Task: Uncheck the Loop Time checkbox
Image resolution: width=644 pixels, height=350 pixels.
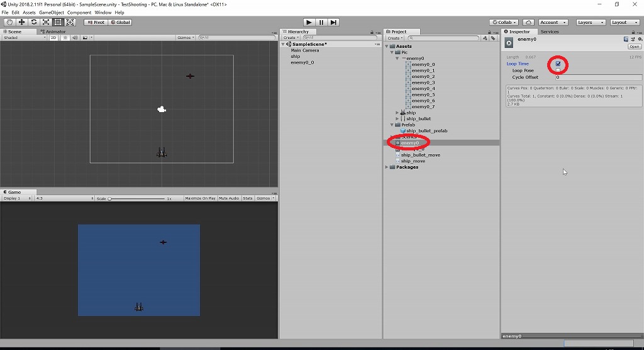Action: (x=558, y=64)
